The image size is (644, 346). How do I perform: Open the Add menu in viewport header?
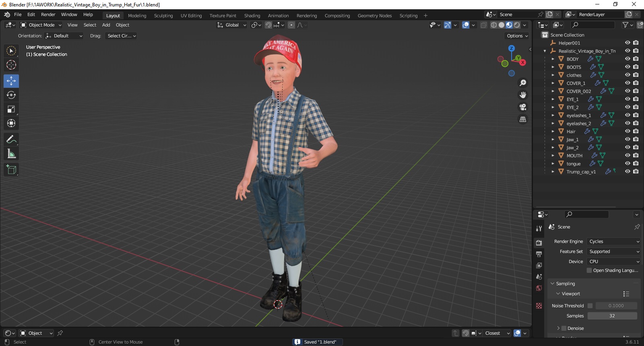(x=106, y=25)
